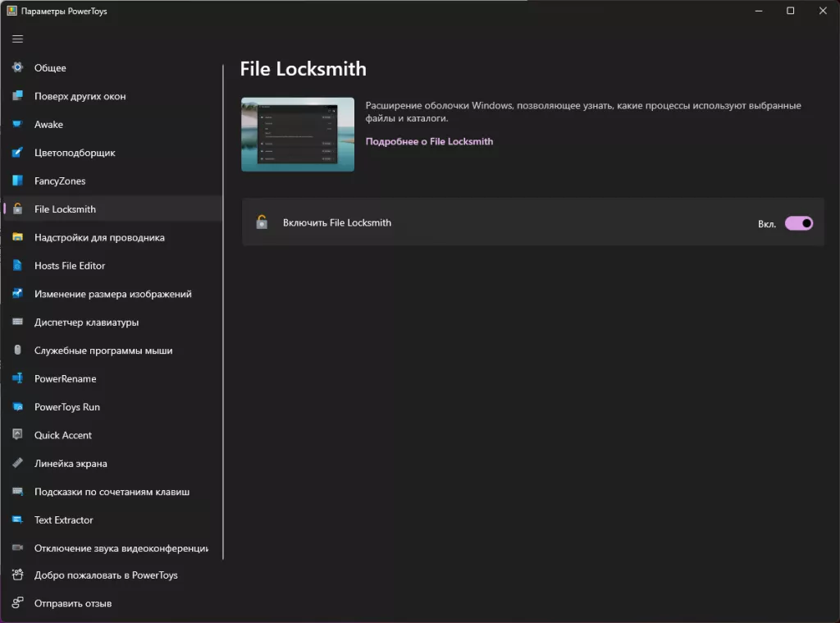
Task: Click the hamburger navigation menu icon
Action: click(17, 39)
